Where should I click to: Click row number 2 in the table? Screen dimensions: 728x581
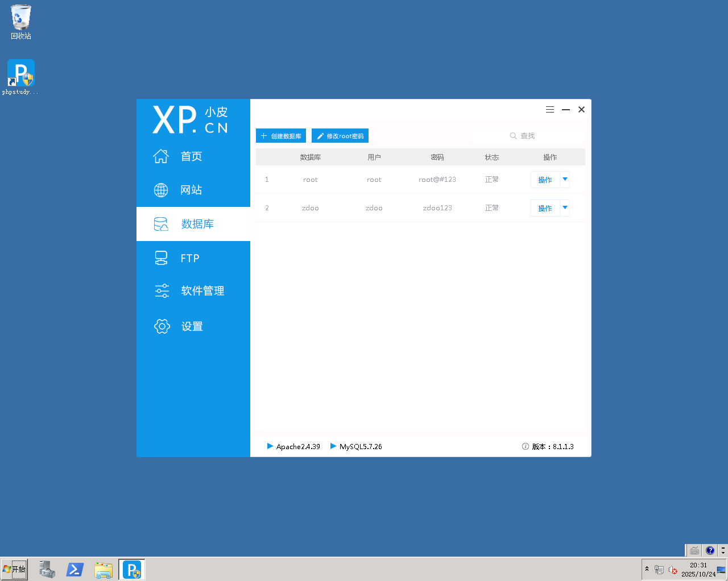click(x=267, y=208)
